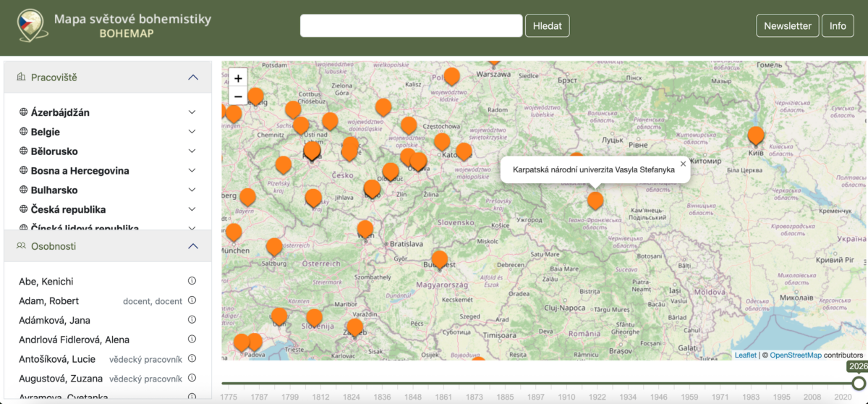
Task: Open info for Abe, Kenichi
Action: coord(192,281)
